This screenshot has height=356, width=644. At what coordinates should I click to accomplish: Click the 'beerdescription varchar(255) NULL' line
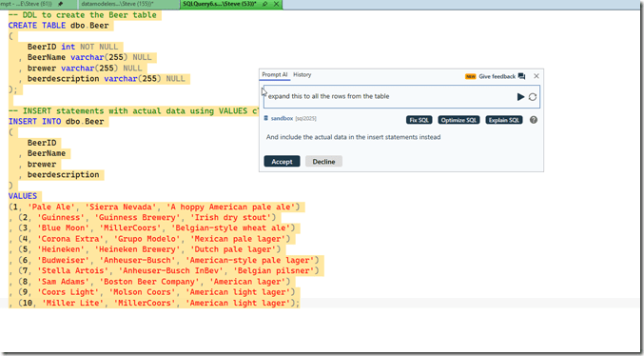(x=107, y=79)
